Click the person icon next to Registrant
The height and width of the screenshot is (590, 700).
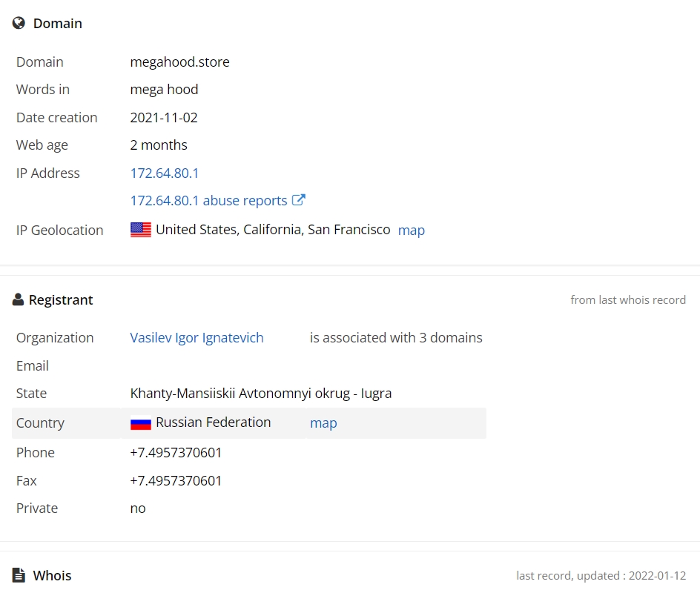18,299
